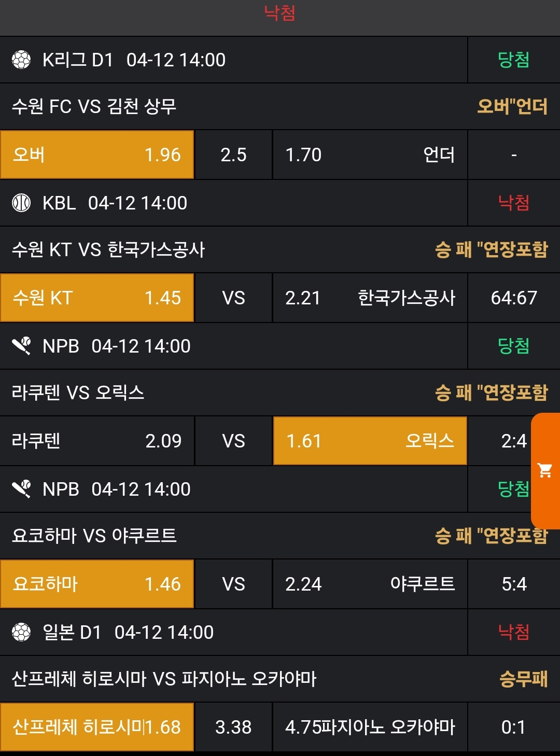Open 산프레체 히로시마 VS 파지아노 오카야마 match
The height and width of the screenshot is (756, 560).
click(x=164, y=679)
